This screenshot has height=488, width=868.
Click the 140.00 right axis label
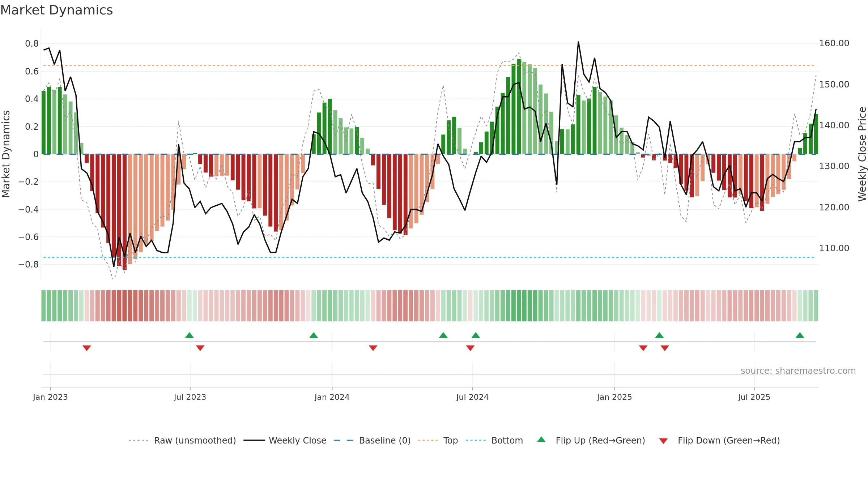834,125
